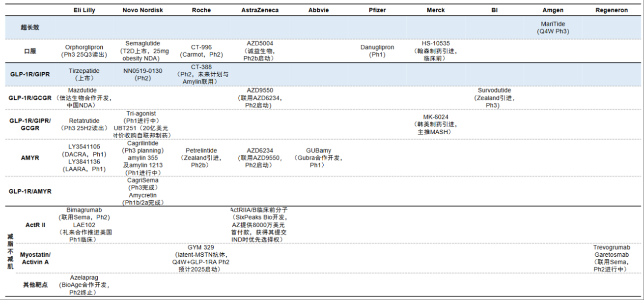Select the 超长效 row label

30,28
